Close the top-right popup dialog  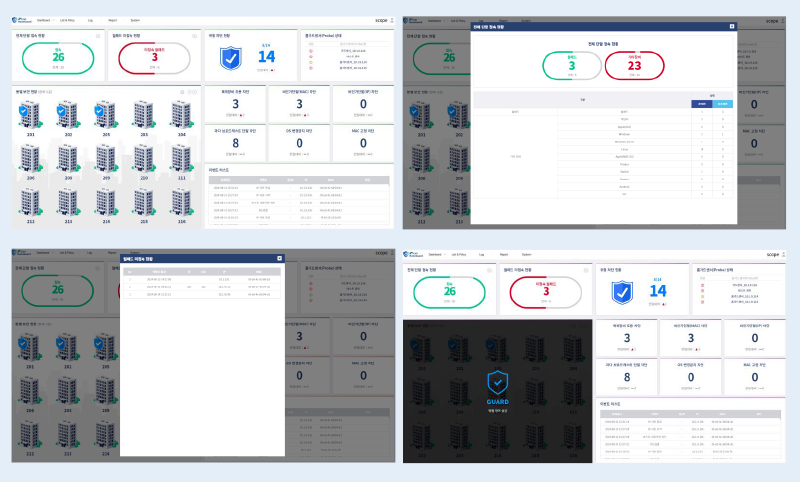pyautogui.click(x=732, y=27)
